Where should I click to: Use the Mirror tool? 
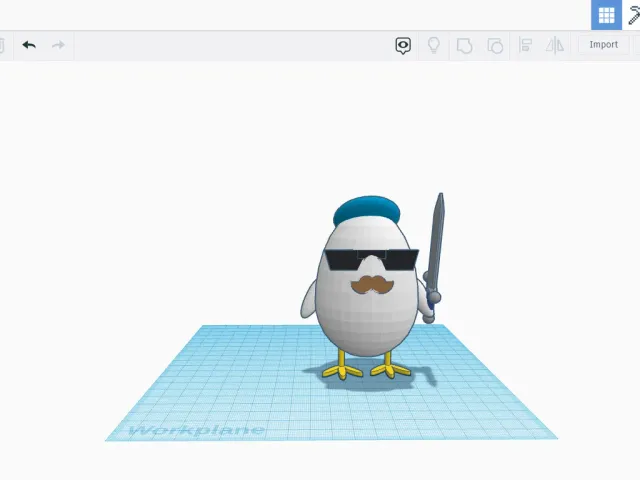click(x=555, y=45)
